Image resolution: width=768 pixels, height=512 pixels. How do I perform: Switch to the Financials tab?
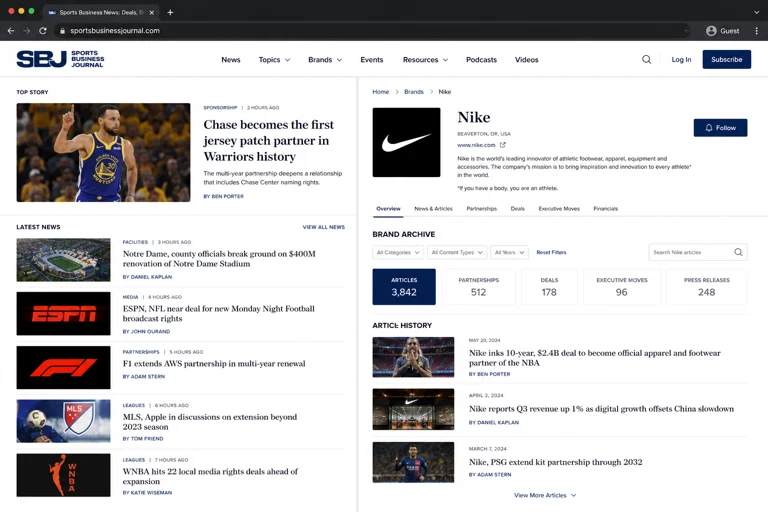click(x=605, y=209)
